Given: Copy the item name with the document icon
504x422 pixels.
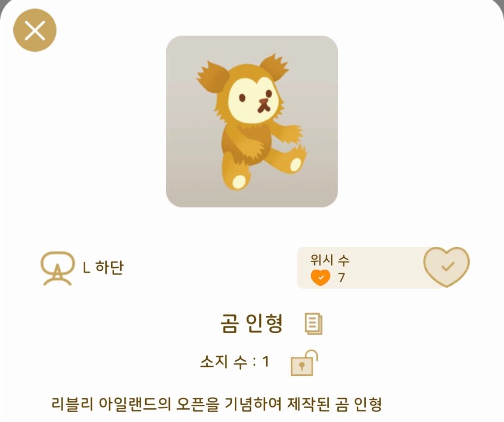Looking at the screenshot, I should point(314,324).
